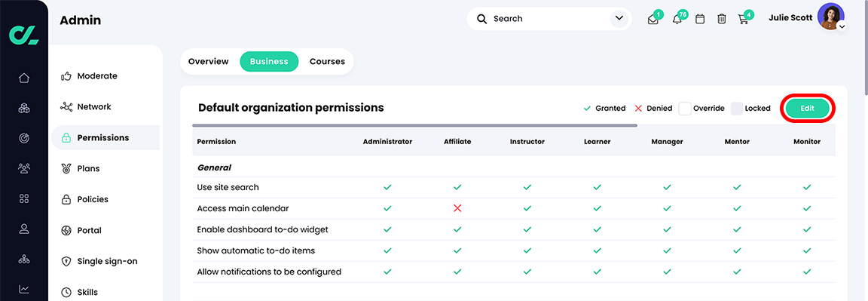The height and width of the screenshot is (301, 868).
Task: Click the Manager column header
Action: tap(667, 142)
